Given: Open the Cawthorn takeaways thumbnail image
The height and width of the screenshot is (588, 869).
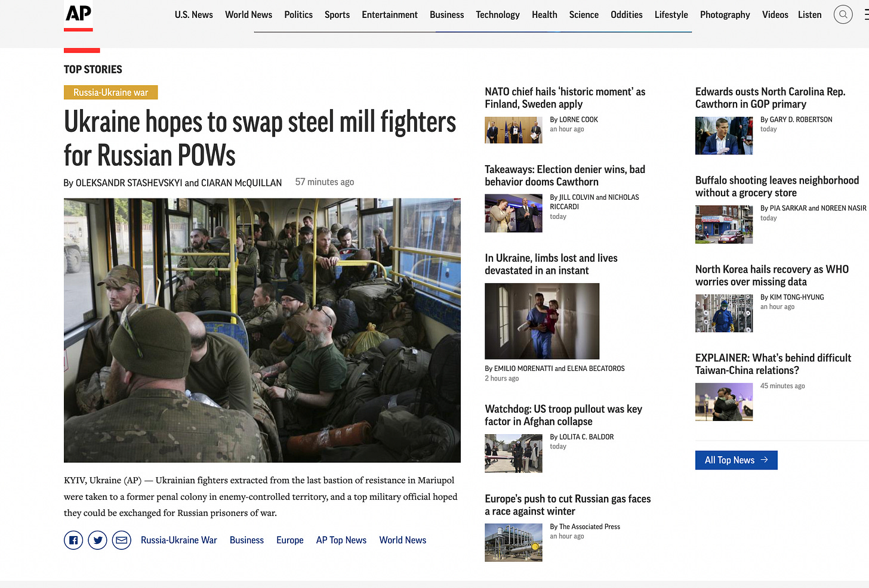Looking at the screenshot, I should point(513,213).
